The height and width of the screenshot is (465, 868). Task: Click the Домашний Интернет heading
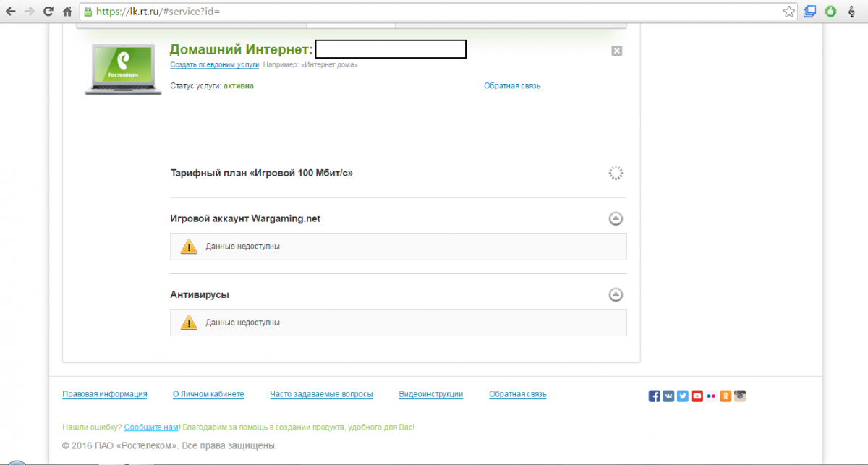point(241,49)
